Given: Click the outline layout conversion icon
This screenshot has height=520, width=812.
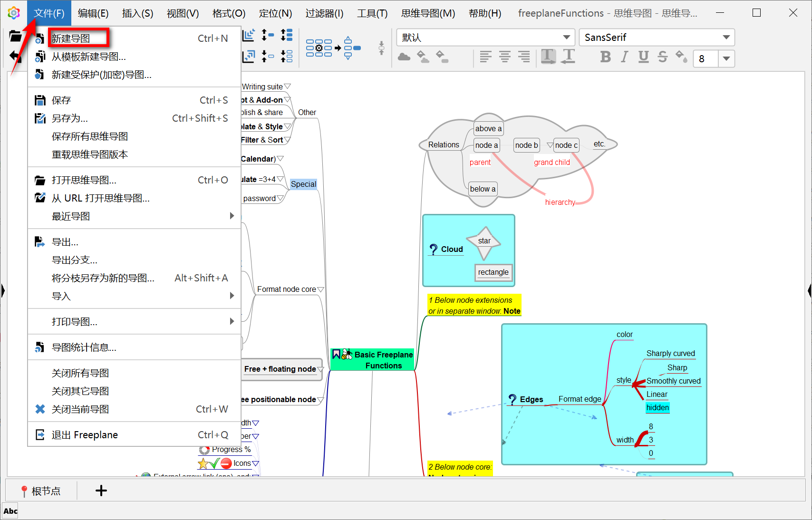Looking at the screenshot, I should click(333, 48).
